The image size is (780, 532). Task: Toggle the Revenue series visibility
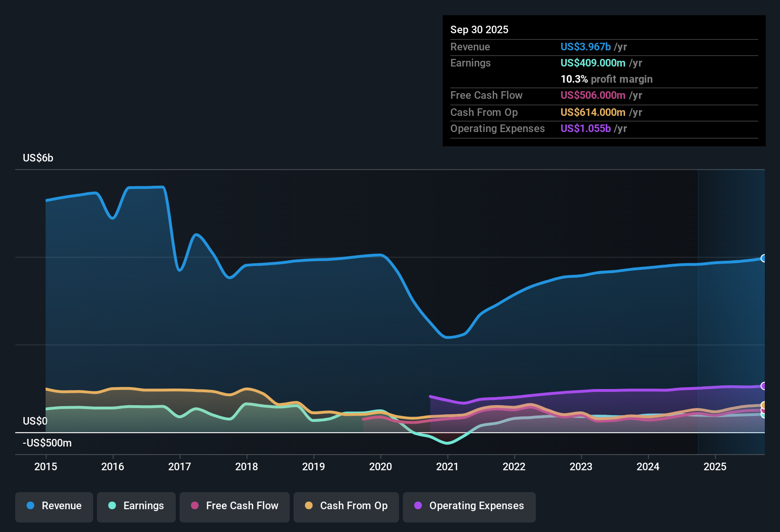tap(54, 506)
